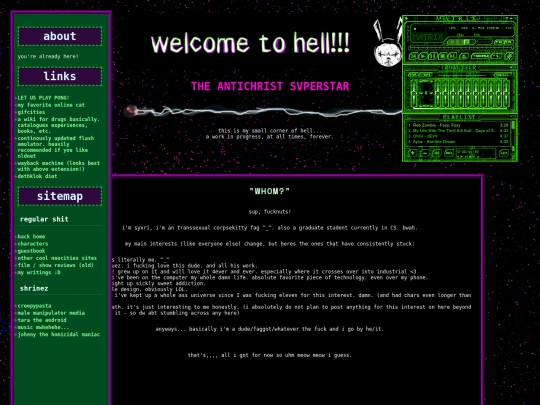Open the playlist MISC button
This screenshot has height=405, width=540.
(x=449, y=153)
